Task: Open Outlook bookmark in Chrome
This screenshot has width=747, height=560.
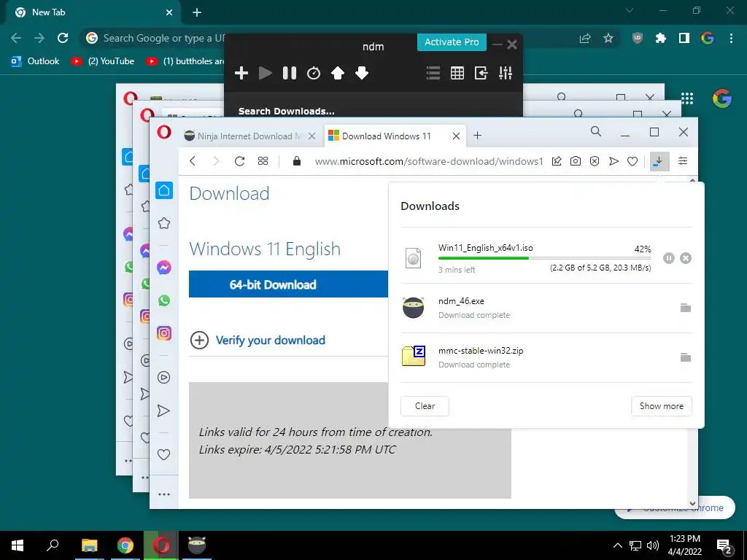Action: (35, 61)
